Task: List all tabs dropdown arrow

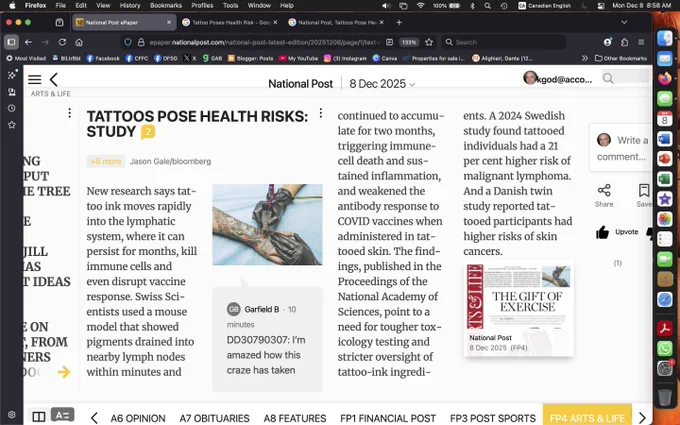Action: click(x=624, y=22)
